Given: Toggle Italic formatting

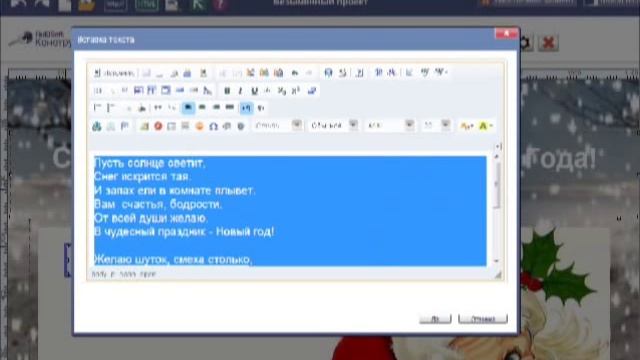Looking at the screenshot, I should 240,91.
